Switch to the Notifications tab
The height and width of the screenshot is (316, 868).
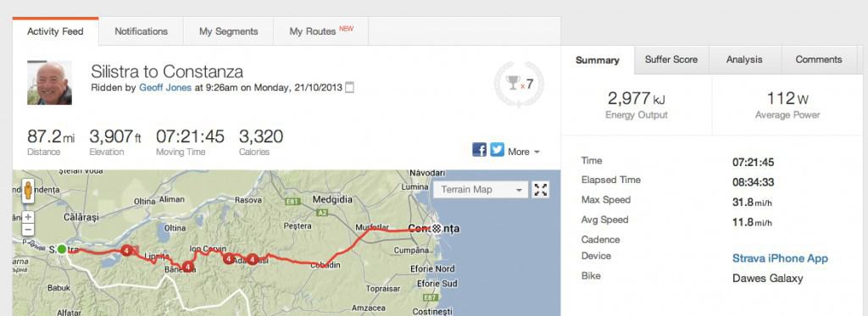142,31
